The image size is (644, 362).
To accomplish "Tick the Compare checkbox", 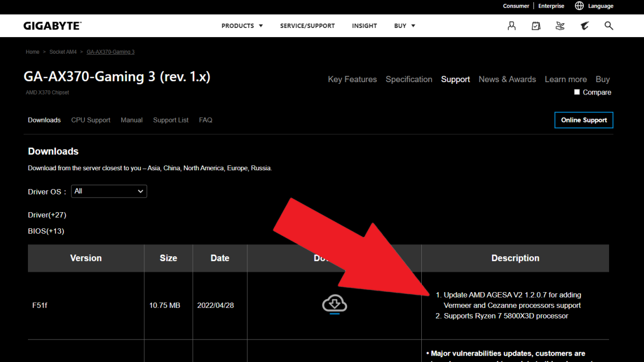I will tap(577, 92).
